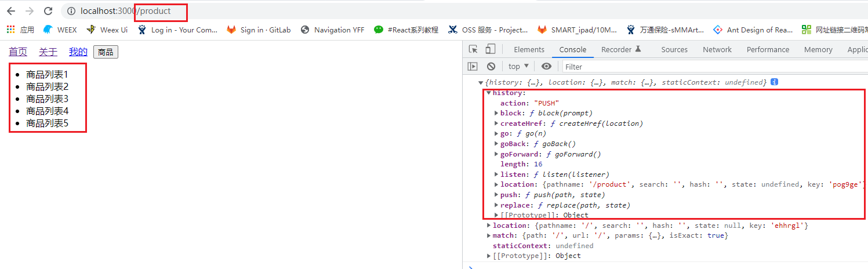
Task: Open the Weex Ui bookmark
Action: pos(107,30)
